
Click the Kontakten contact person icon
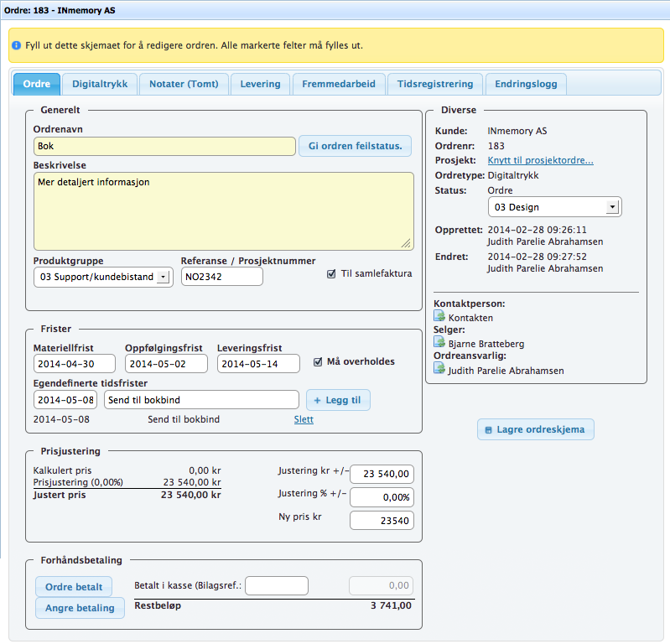click(x=440, y=317)
